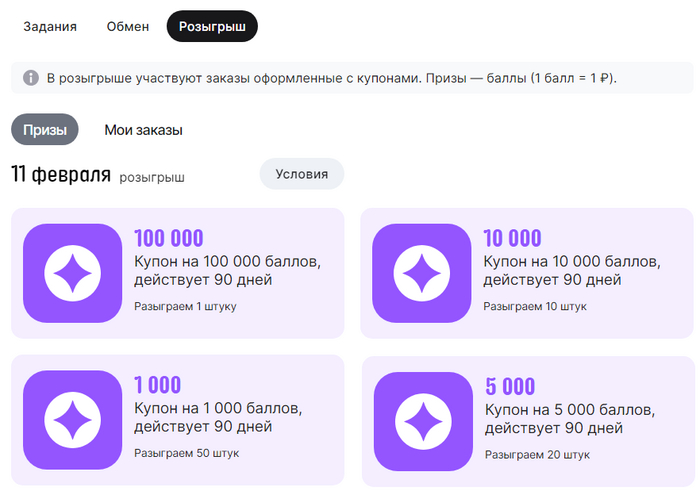Image resolution: width=700 pixels, height=491 pixels.
Task: Show the Призы section
Action: pos(45,130)
